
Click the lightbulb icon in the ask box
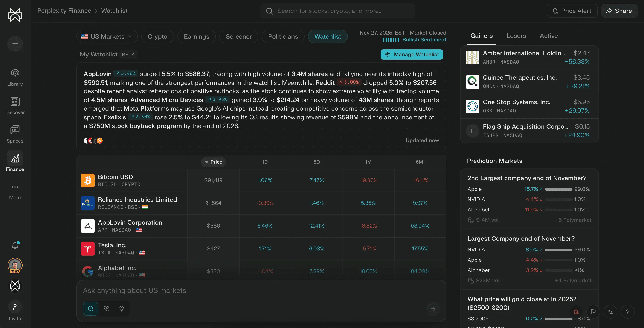tap(122, 309)
